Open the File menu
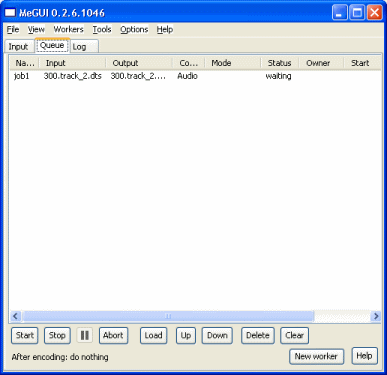 (x=13, y=30)
